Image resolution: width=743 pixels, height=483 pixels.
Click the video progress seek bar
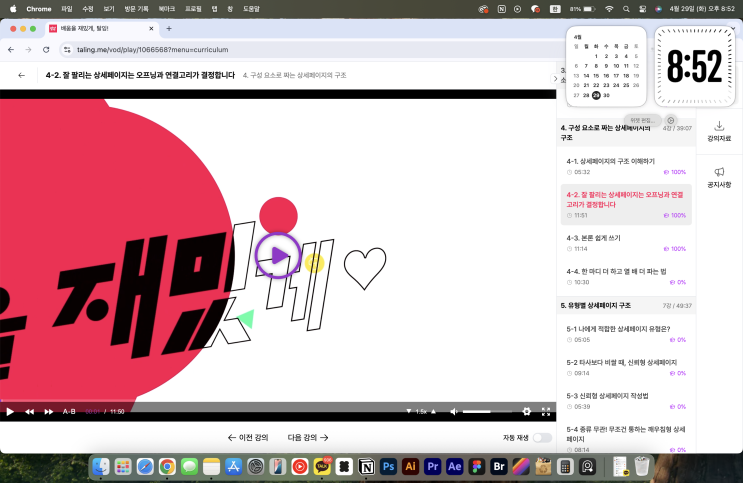coord(278,402)
